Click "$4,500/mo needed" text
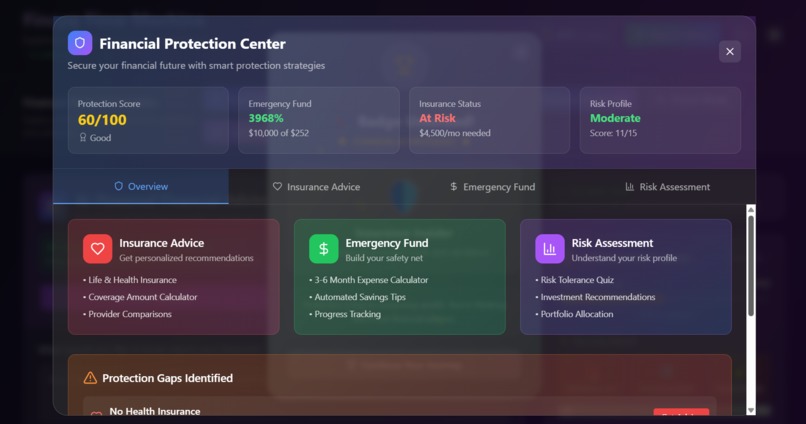 [455, 133]
